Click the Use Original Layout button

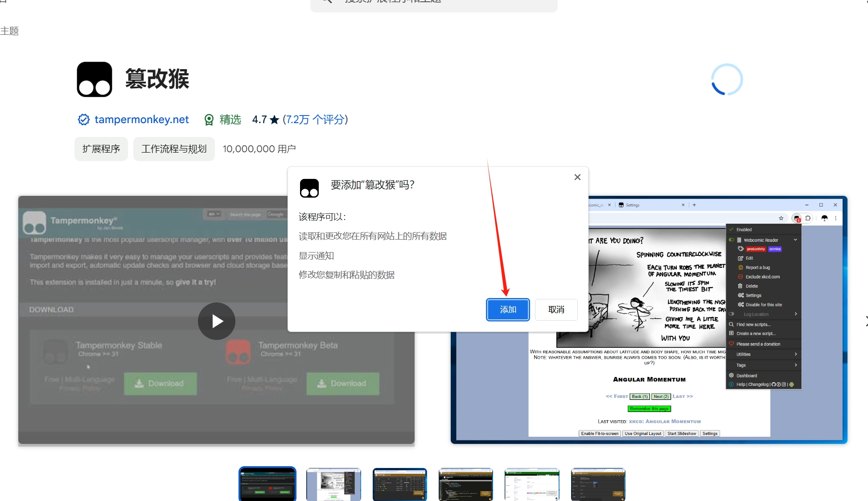(x=643, y=434)
